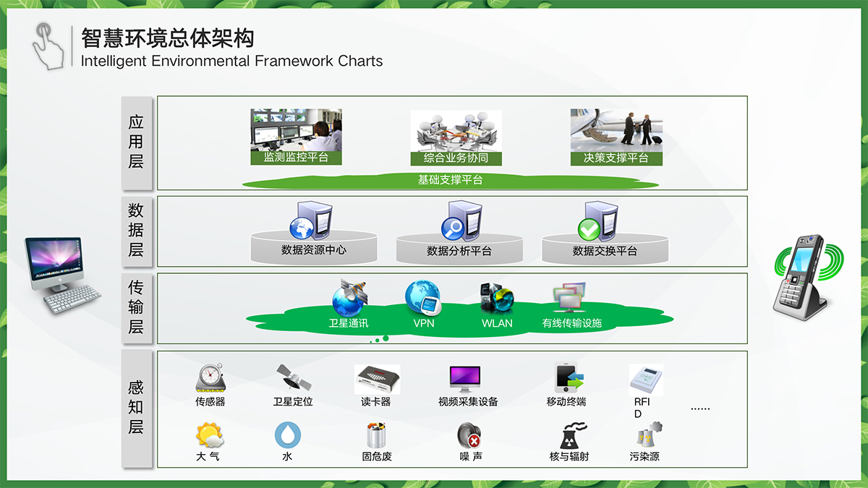The image size is (868, 488).
Task: Open the 监测监控平台 control room thumbnail
Action: [296, 137]
